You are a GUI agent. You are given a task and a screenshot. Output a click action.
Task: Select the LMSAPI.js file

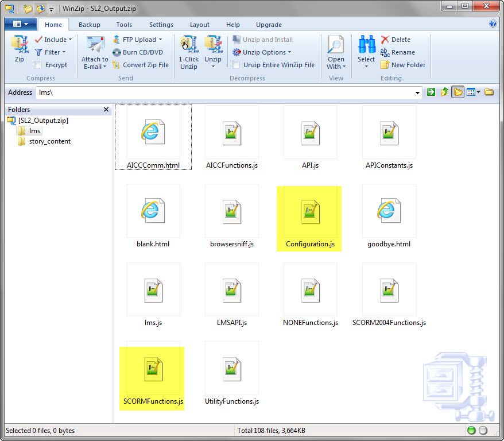point(232,295)
